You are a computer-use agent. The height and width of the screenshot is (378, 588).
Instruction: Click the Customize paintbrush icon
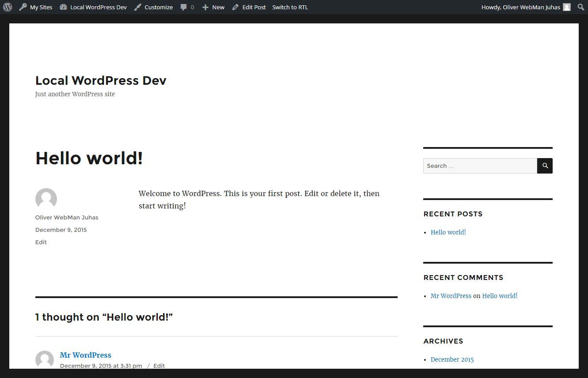click(x=138, y=7)
